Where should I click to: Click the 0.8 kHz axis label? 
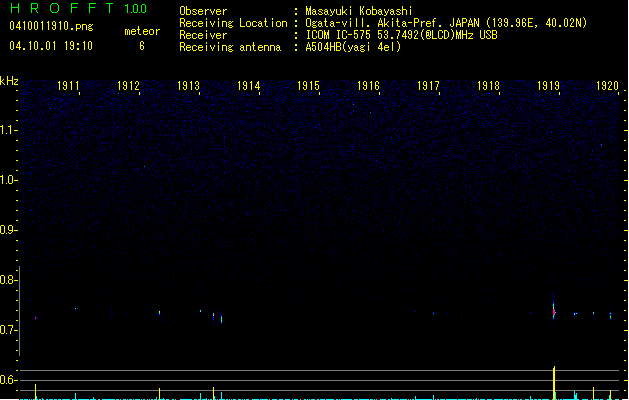tap(8, 280)
